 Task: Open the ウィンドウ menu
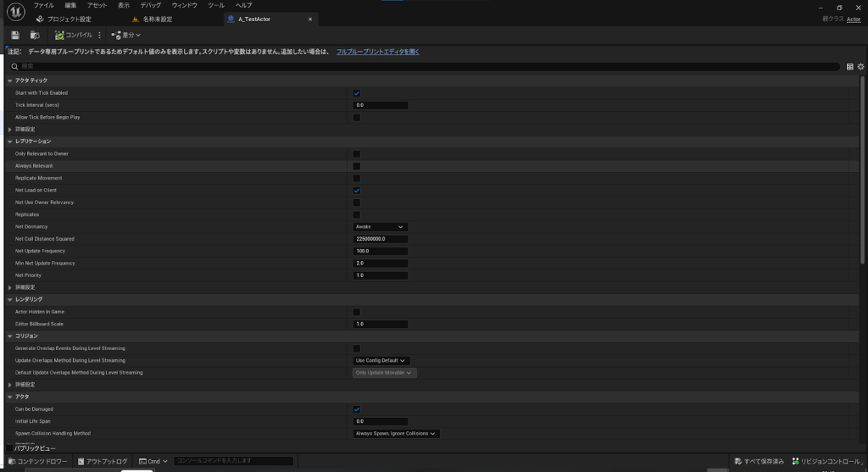pyautogui.click(x=184, y=5)
